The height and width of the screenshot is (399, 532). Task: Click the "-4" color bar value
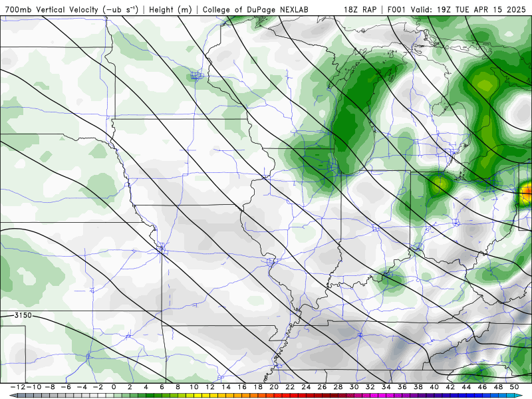pos(82,387)
